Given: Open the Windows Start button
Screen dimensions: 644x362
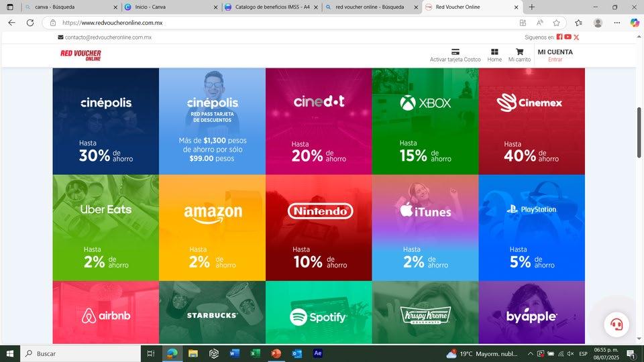Looking at the screenshot, I should (x=10, y=353).
